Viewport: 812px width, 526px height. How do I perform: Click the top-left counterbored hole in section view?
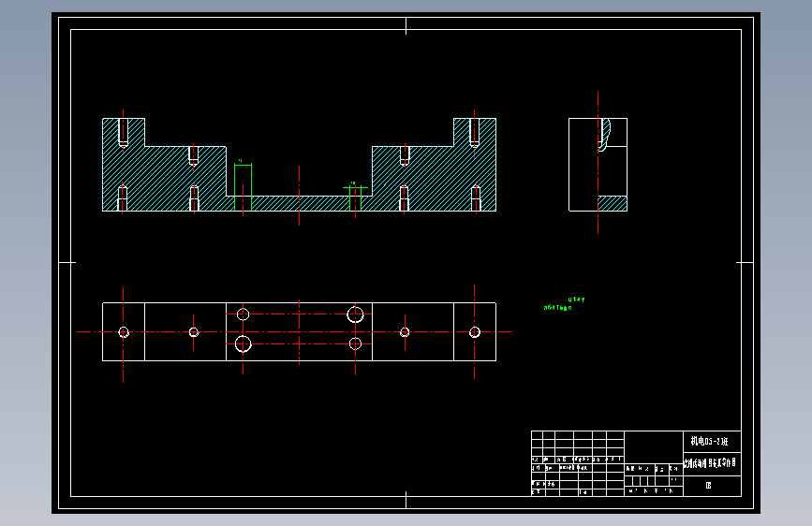pyautogui.click(x=124, y=133)
